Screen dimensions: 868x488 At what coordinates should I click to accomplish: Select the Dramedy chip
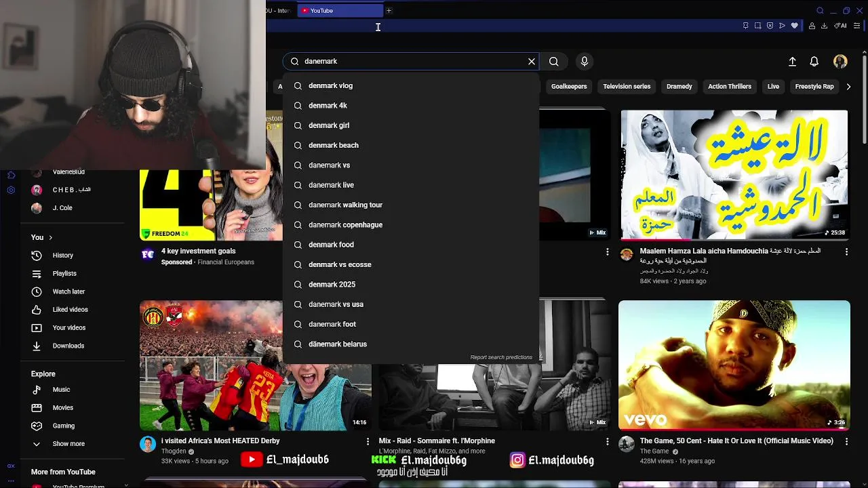coord(679,87)
